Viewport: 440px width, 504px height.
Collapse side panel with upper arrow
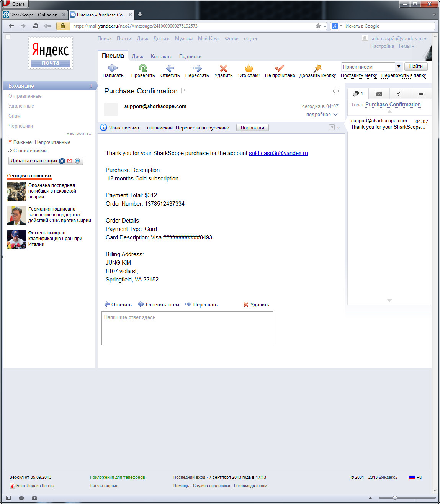pyautogui.click(x=389, y=112)
